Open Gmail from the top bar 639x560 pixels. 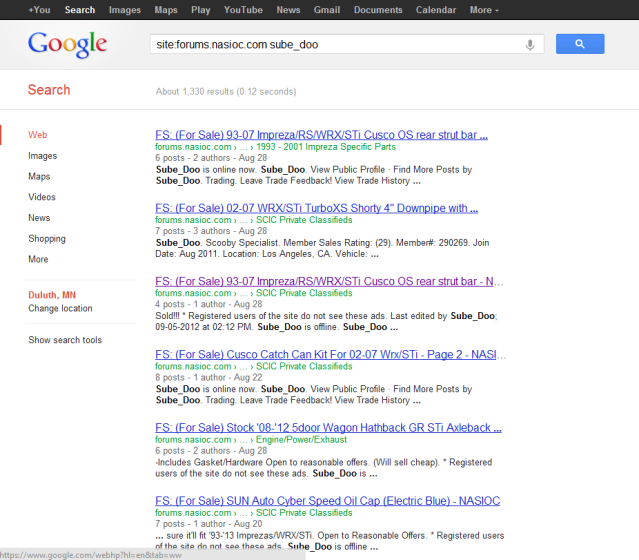click(x=327, y=10)
